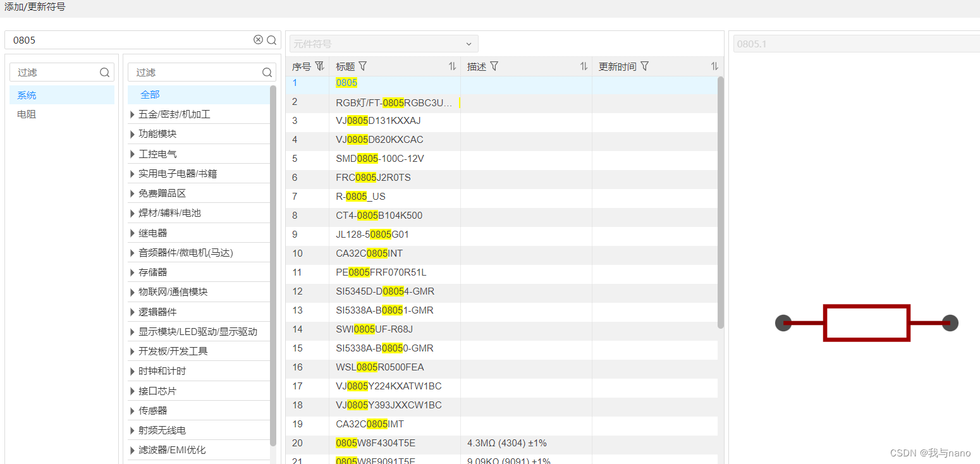The height and width of the screenshot is (464, 980).
Task: Open the filter icon on the 更新时间 column
Action: click(x=645, y=66)
